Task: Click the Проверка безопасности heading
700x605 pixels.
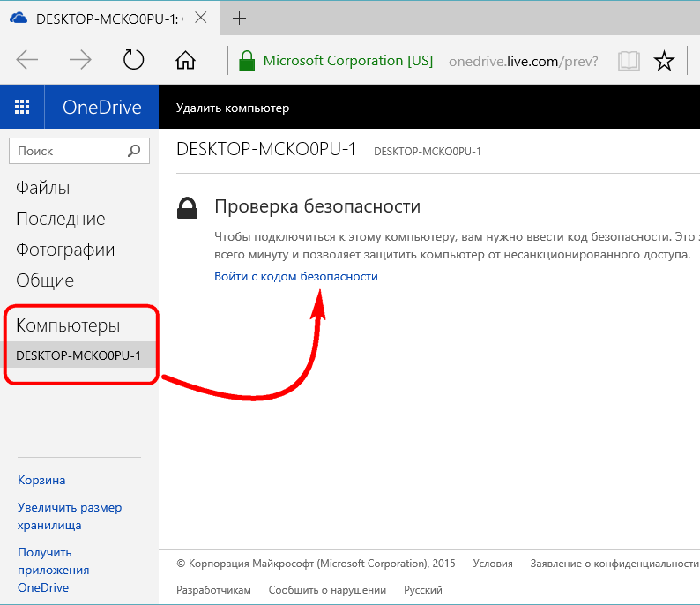Action: (317, 206)
